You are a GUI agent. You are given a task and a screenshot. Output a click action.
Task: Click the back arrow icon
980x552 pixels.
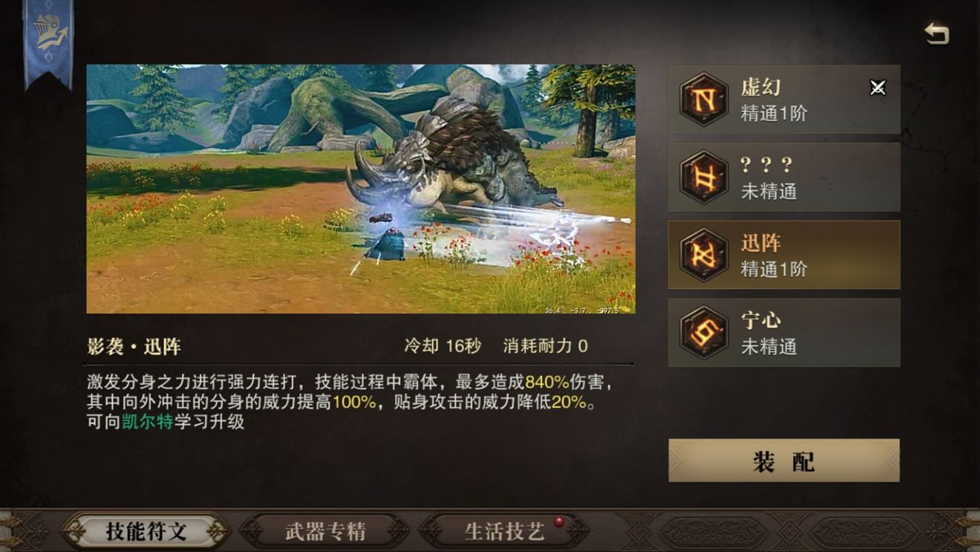click(937, 33)
